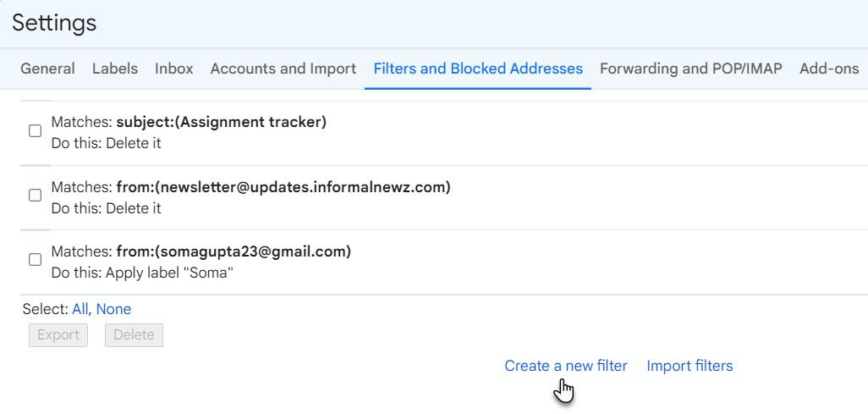The width and height of the screenshot is (868, 414).
Task: Open the General settings tab
Action: 47,69
